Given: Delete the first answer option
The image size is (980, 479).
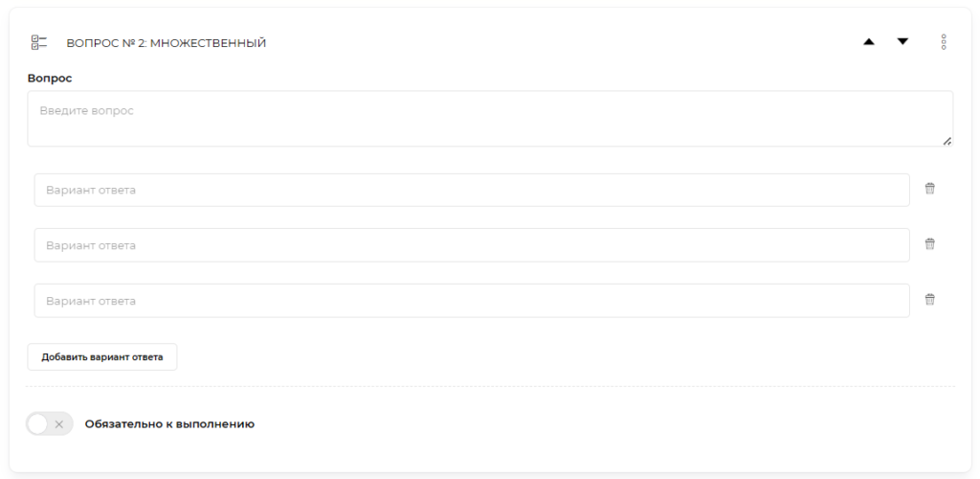Looking at the screenshot, I should click(929, 189).
